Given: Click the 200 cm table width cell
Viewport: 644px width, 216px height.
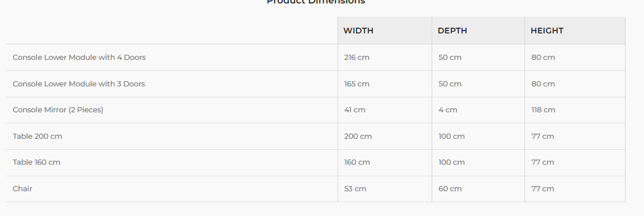Looking at the screenshot, I should [x=385, y=136].
